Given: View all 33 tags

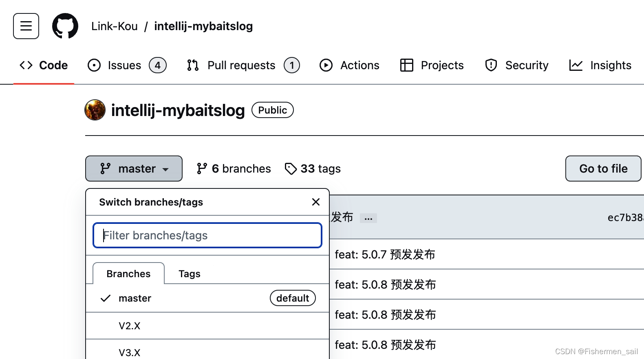Looking at the screenshot, I should click(x=313, y=169).
